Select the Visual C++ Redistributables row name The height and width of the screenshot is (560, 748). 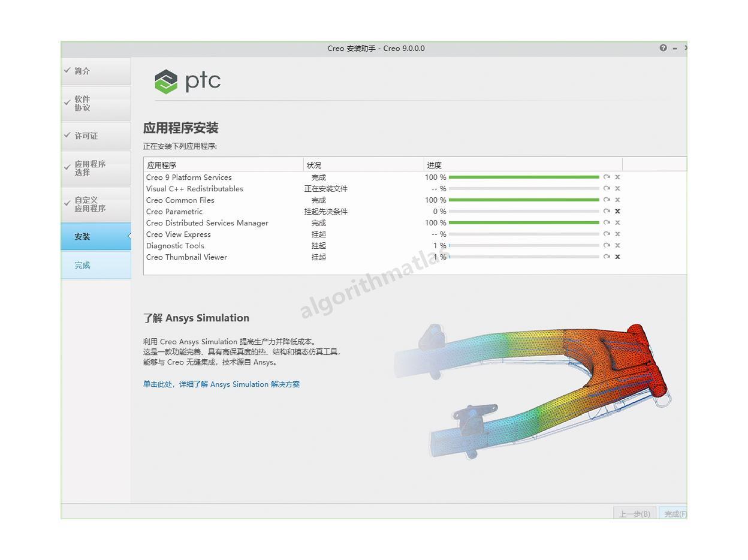click(195, 189)
